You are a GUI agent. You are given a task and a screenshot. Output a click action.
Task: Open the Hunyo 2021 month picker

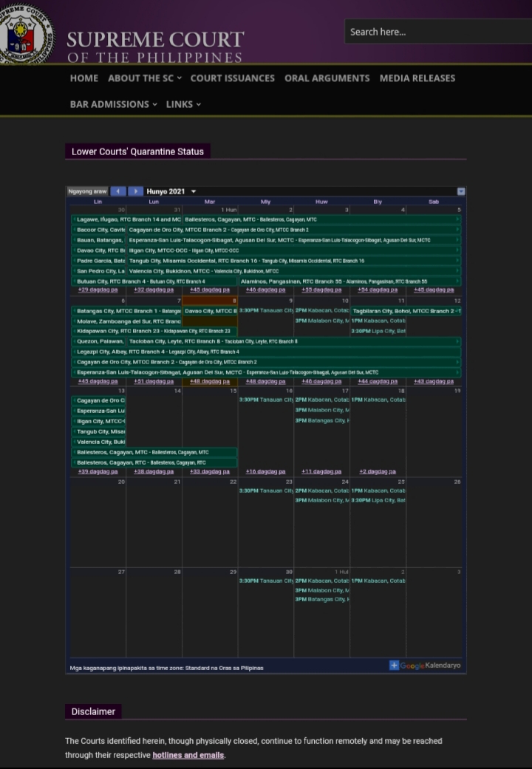(171, 191)
